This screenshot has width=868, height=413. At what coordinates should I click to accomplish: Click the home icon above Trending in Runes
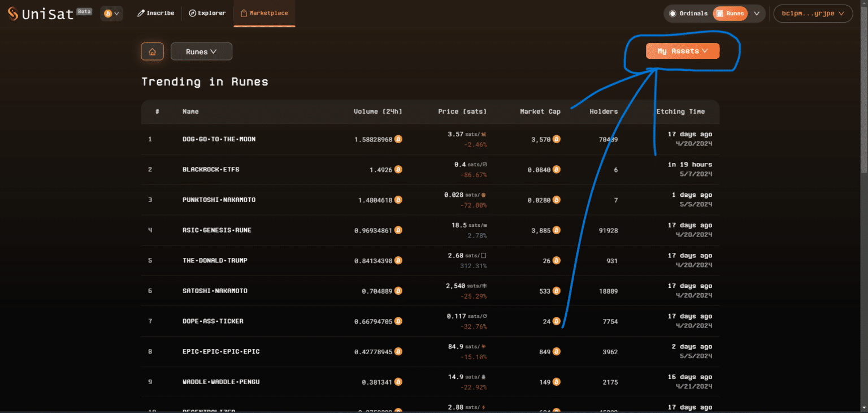[152, 51]
